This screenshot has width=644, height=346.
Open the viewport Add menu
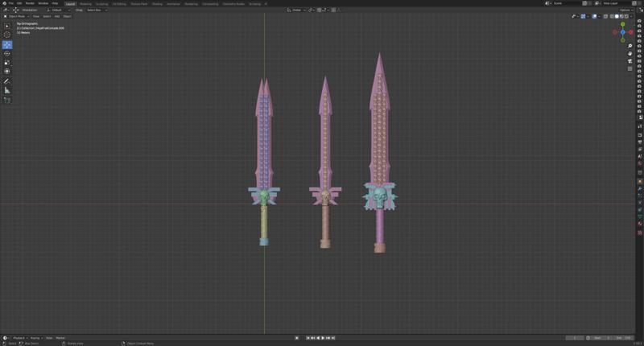coord(57,16)
